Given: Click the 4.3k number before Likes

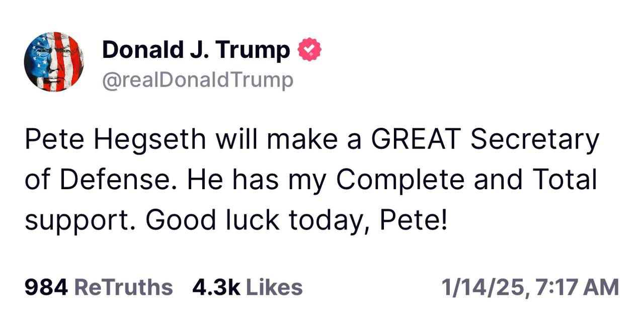Looking at the screenshot, I should [216, 287].
